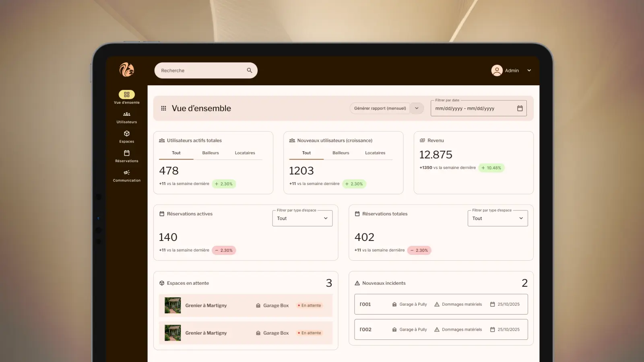Viewport: 644px width, 362px height.
Task: Click the − 2.30% badge in Réservations actives
Action: (x=224, y=250)
